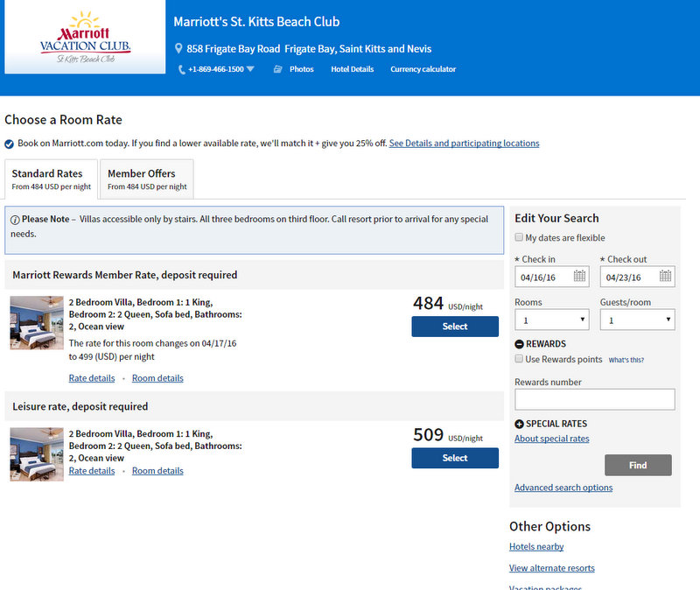Open the Currency calculator link
This screenshot has height=590, width=700.
[x=423, y=69]
